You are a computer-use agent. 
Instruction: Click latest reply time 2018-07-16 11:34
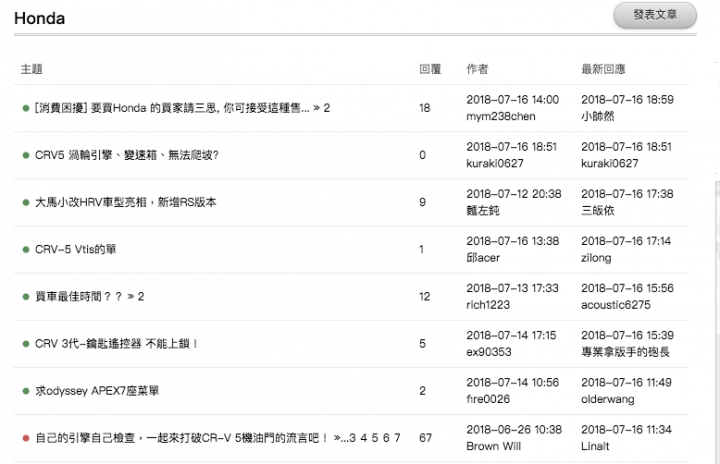pos(626,430)
